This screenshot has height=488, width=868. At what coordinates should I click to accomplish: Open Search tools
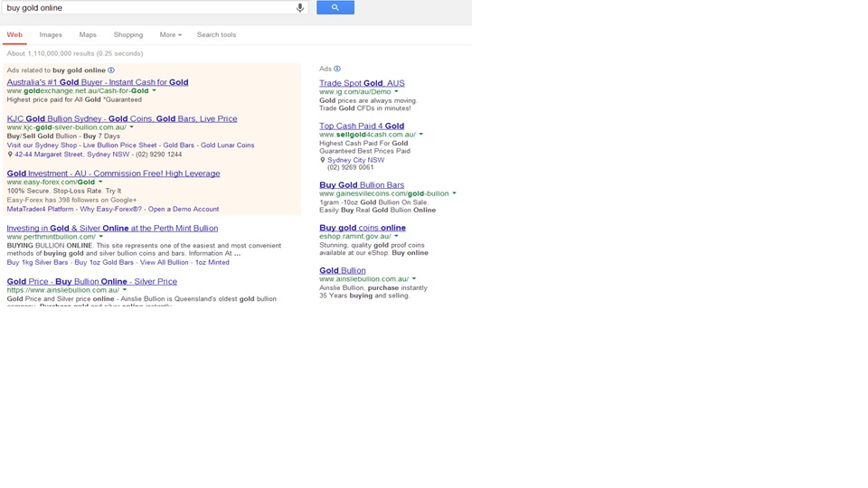point(216,34)
